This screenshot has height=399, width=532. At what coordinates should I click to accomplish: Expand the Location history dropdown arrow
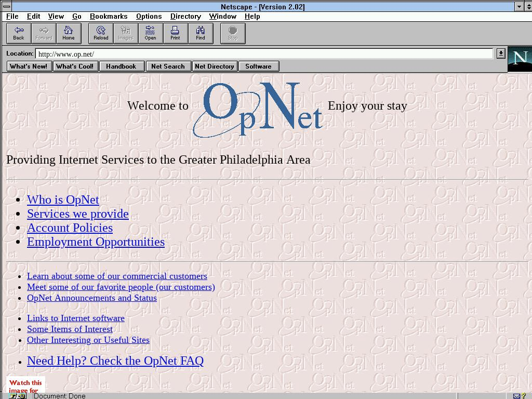coord(500,54)
